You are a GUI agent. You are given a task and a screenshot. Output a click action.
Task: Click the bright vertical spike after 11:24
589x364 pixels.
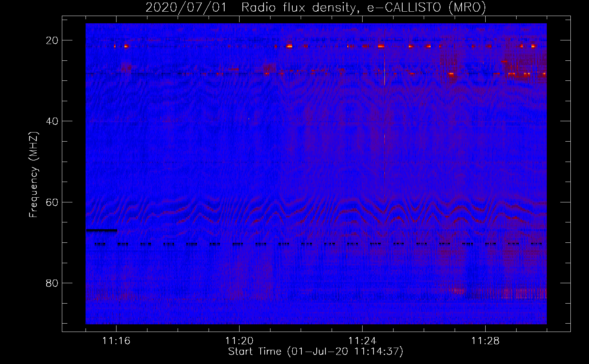click(x=384, y=69)
